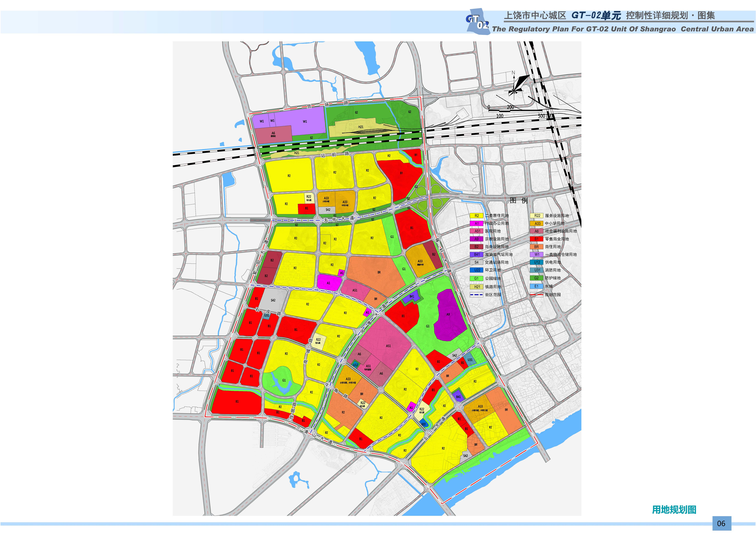The image size is (756, 534).
Task: Click legend label 商务设施用地
Action: (x=497, y=247)
